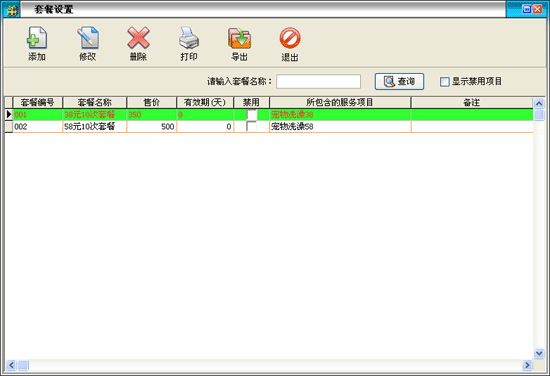Screen dimensions: 550x376
Task: Click vertical scrollbar down arrow
Action: pos(539,352)
